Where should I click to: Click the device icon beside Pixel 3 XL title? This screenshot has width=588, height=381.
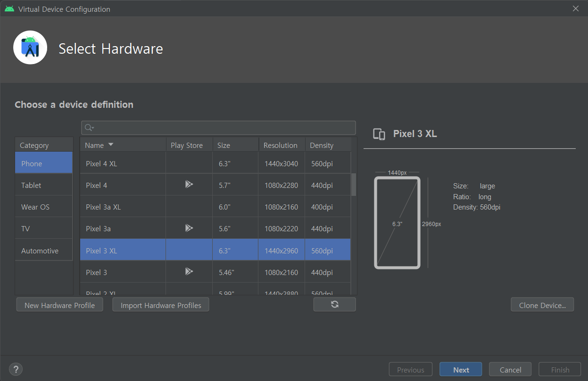point(379,134)
